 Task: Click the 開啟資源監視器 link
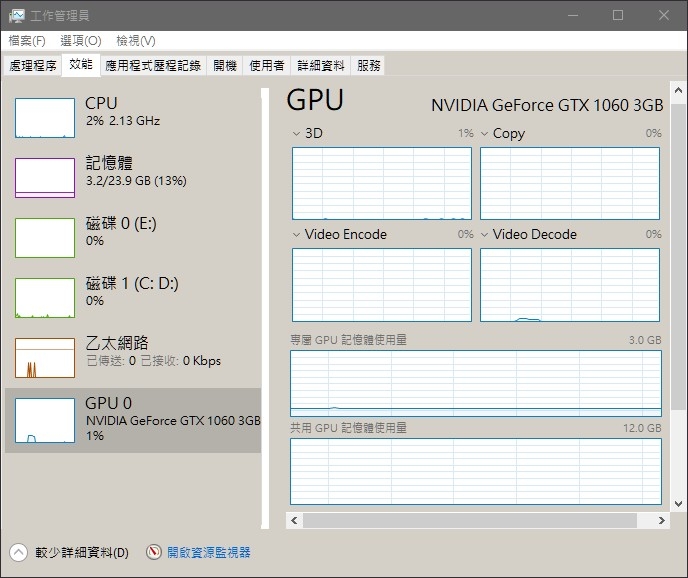click(x=208, y=552)
